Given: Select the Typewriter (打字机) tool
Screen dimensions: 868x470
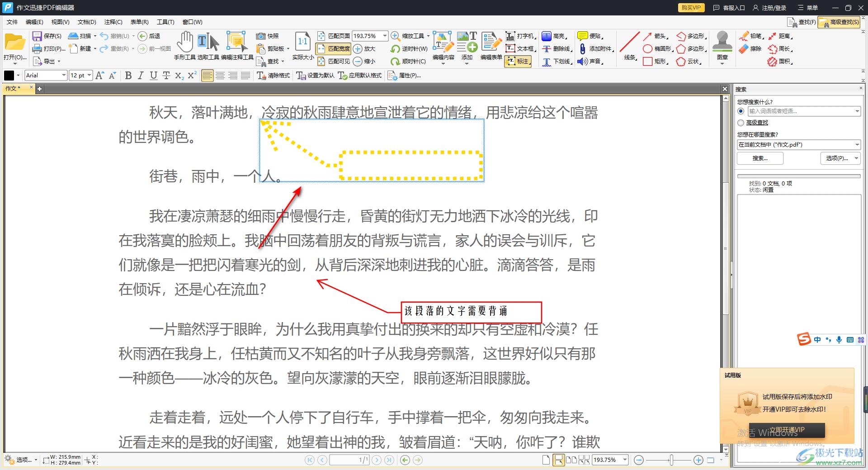Looking at the screenshot, I should (520, 36).
